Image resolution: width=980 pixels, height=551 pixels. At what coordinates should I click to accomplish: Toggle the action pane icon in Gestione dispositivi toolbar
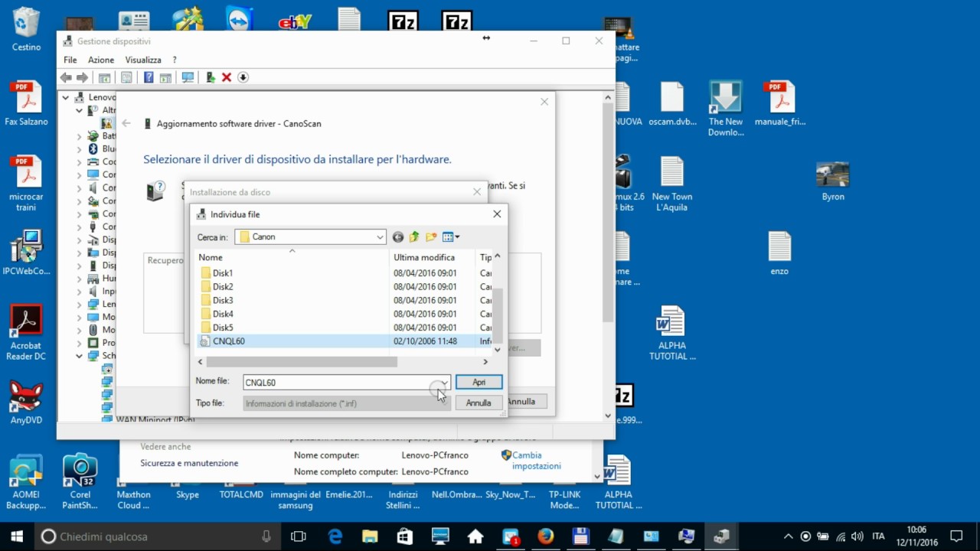coord(165,77)
